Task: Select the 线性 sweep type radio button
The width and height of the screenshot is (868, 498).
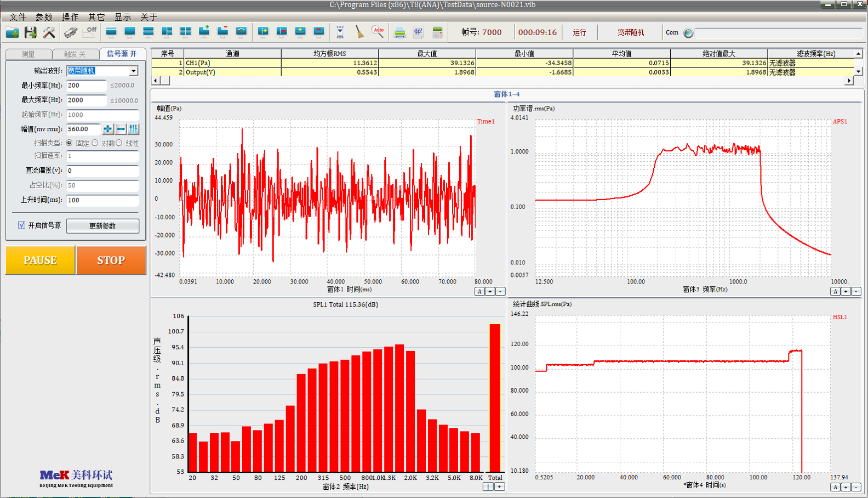Action: click(119, 143)
